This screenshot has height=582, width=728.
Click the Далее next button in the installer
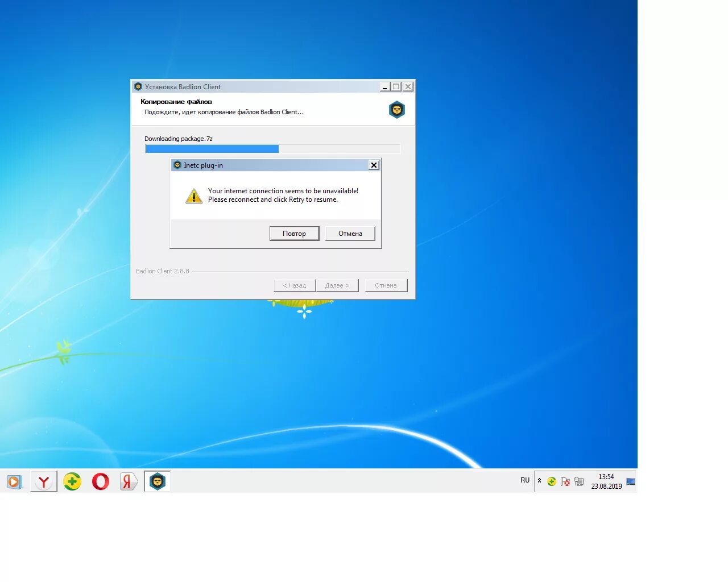[x=337, y=285]
